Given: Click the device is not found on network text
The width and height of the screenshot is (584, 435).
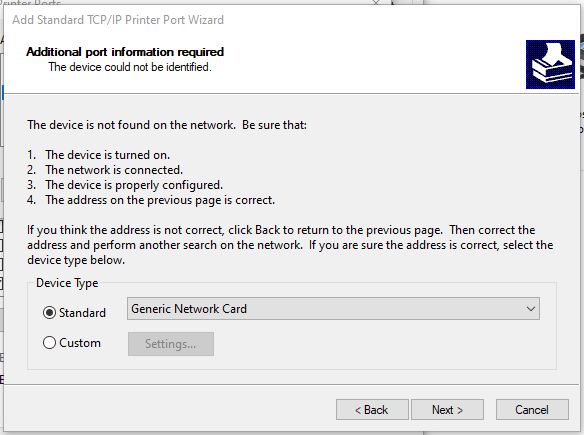Looking at the screenshot, I should point(167,125).
